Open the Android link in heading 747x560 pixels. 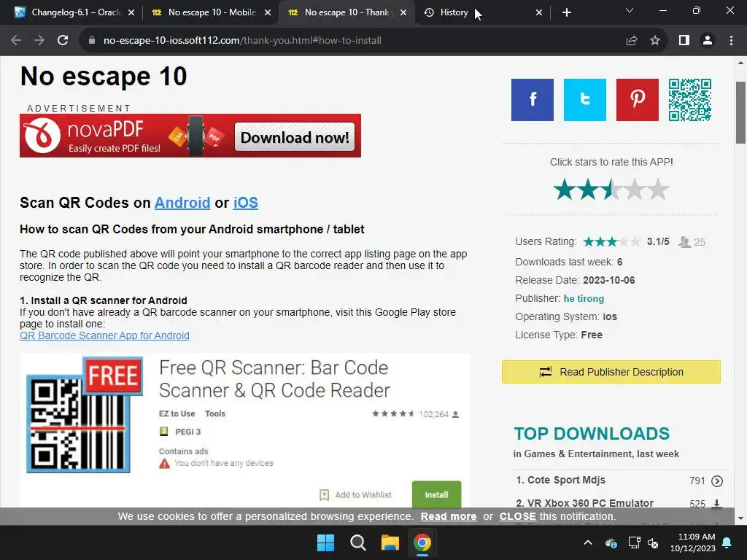point(182,203)
